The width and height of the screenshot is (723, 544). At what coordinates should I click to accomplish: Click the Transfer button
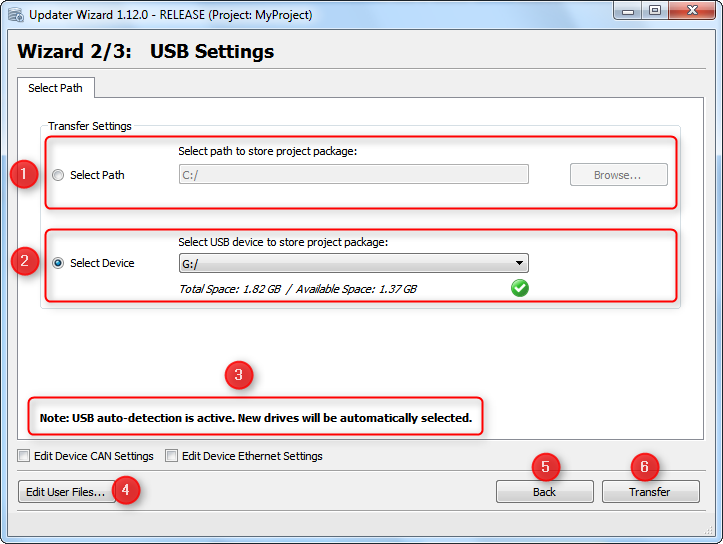[x=650, y=492]
